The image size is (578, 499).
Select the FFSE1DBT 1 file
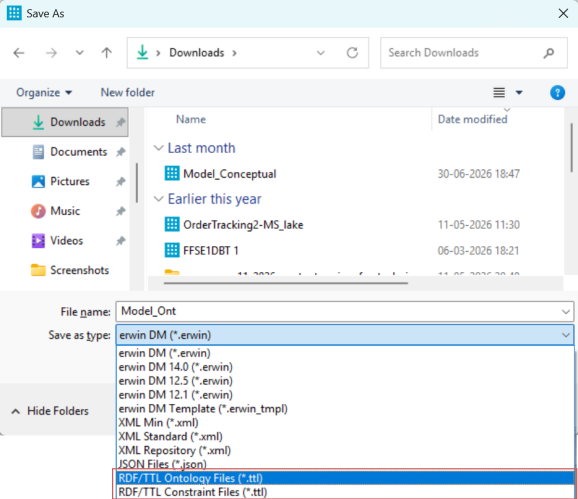coord(211,251)
